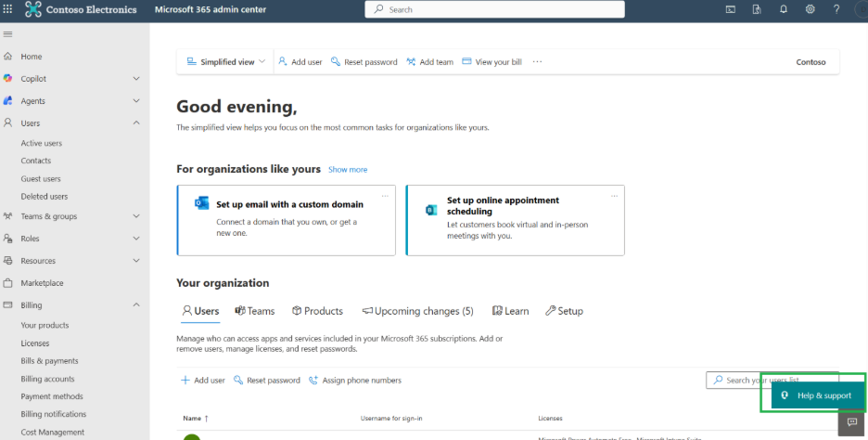Click the Bookings icon on scheduling card

point(430,210)
